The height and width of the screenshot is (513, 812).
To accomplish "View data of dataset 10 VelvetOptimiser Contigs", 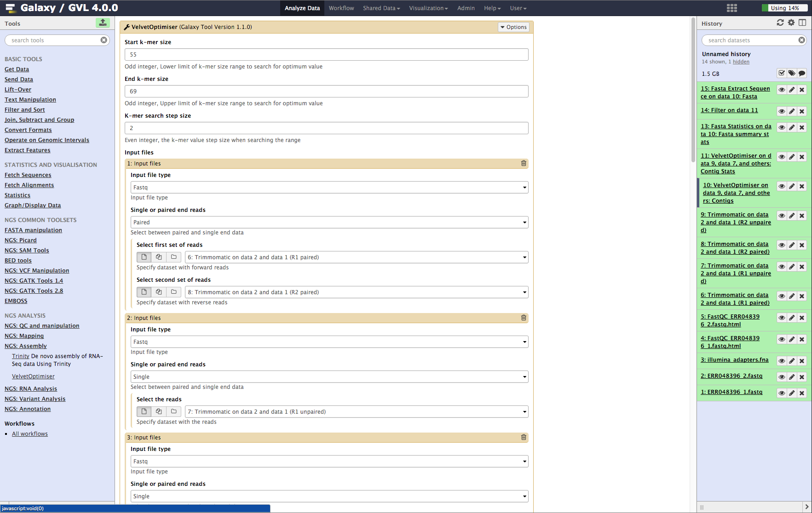I will pos(782,186).
